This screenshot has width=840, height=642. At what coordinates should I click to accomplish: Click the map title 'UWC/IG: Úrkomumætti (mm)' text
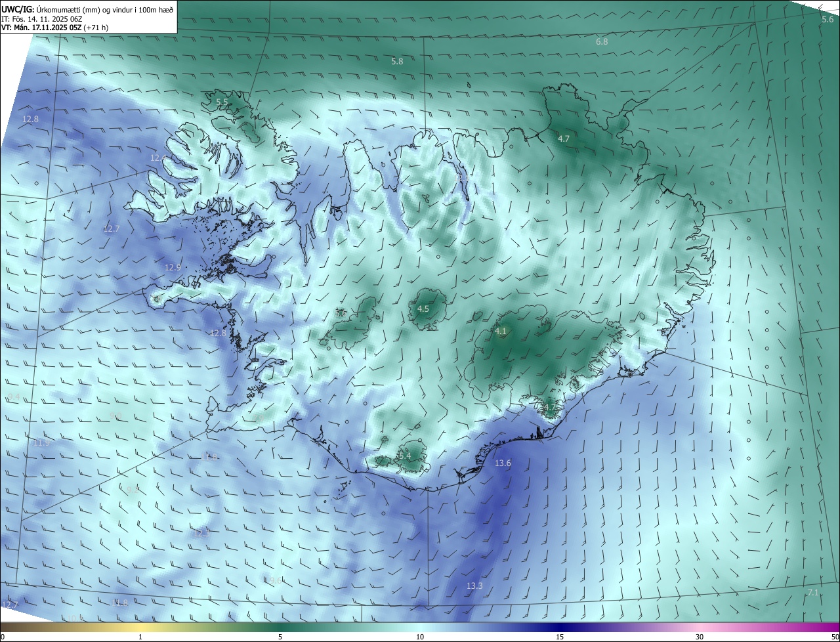[49, 11]
